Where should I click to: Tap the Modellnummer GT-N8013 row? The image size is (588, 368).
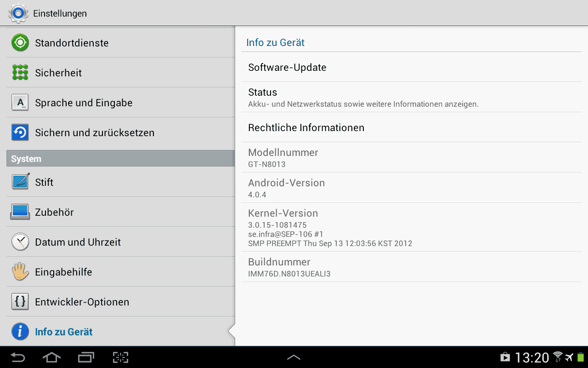tap(412, 157)
